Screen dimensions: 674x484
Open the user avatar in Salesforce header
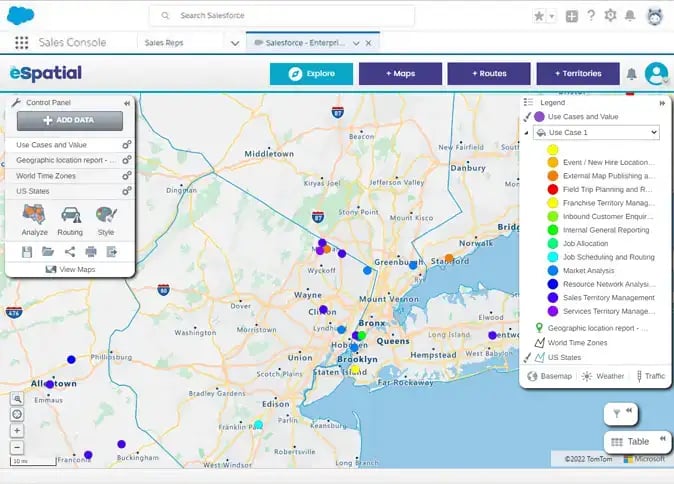[x=655, y=16]
